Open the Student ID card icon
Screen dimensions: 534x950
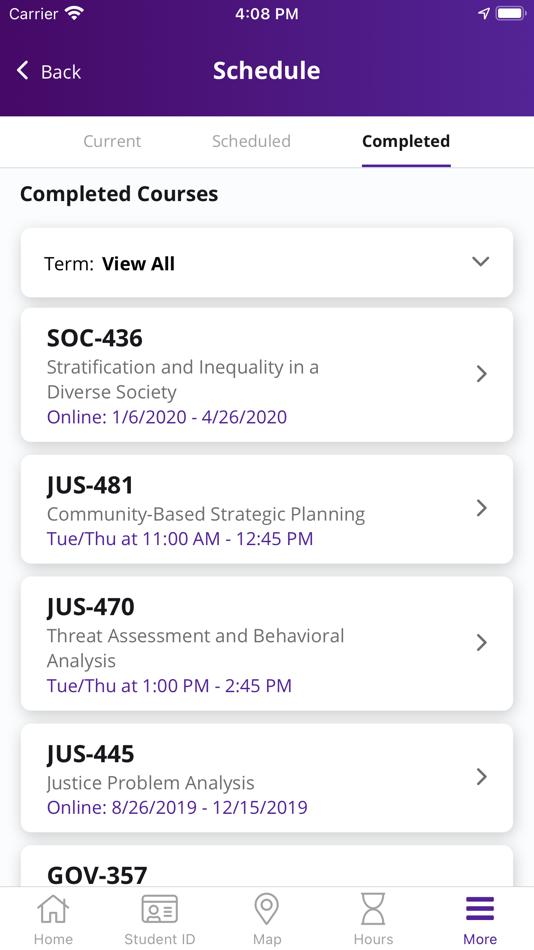click(159, 909)
